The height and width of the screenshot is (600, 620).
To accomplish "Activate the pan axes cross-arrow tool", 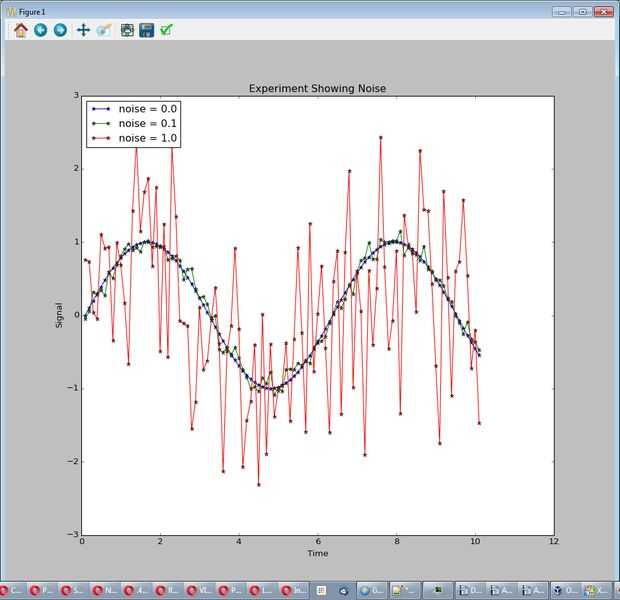I will click(x=83, y=30).
